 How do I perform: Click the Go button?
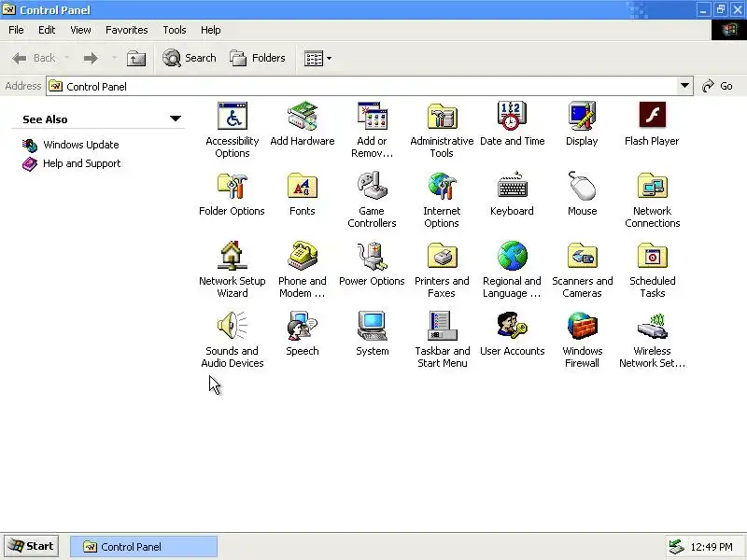718,86
